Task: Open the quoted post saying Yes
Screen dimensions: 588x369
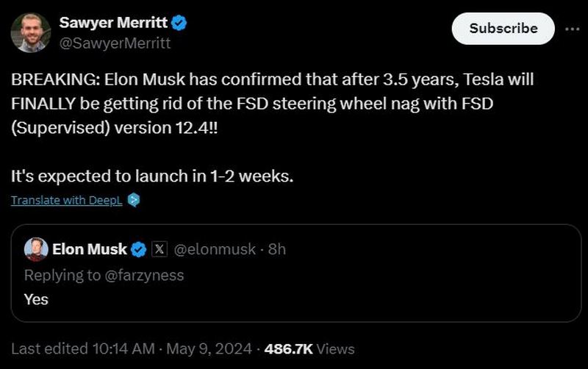Action: 294,300
